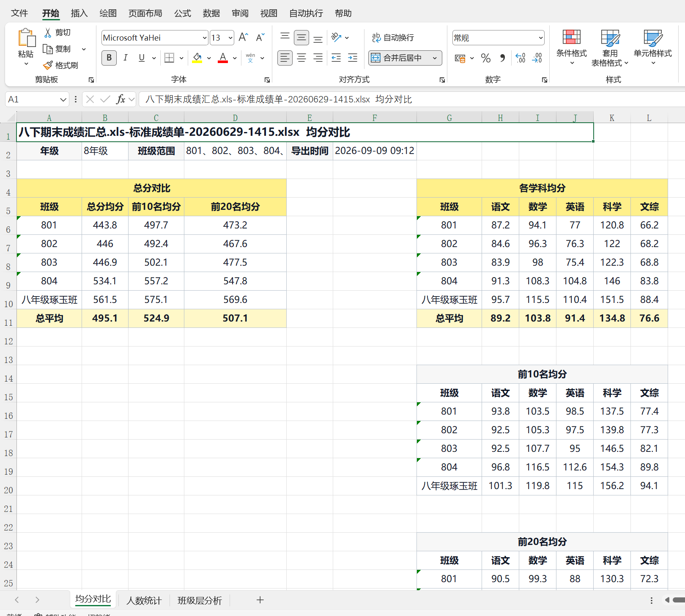Add a new sheet with plus
The width and height of the screenshot is (685, 616).
(x=260, y=600)
